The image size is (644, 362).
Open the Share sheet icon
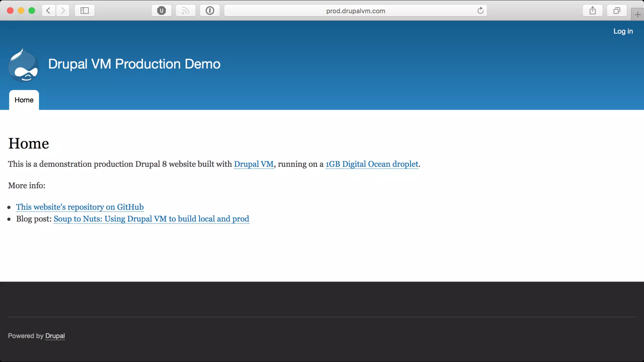[x=592, y=11]
